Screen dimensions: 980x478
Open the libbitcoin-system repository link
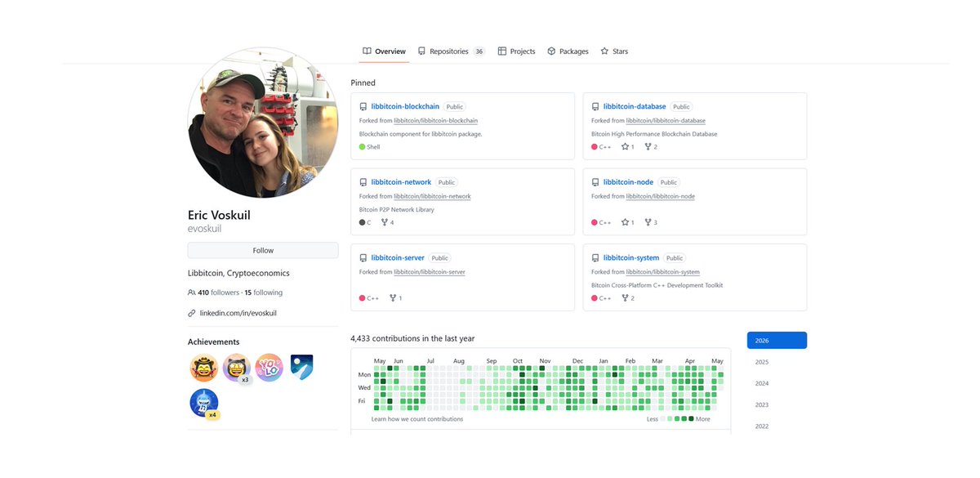(631, 258)
